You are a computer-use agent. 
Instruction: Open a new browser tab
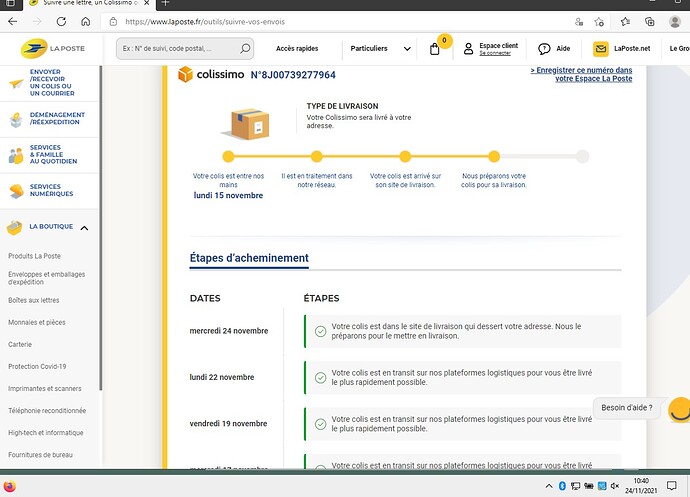coord(165,4)
